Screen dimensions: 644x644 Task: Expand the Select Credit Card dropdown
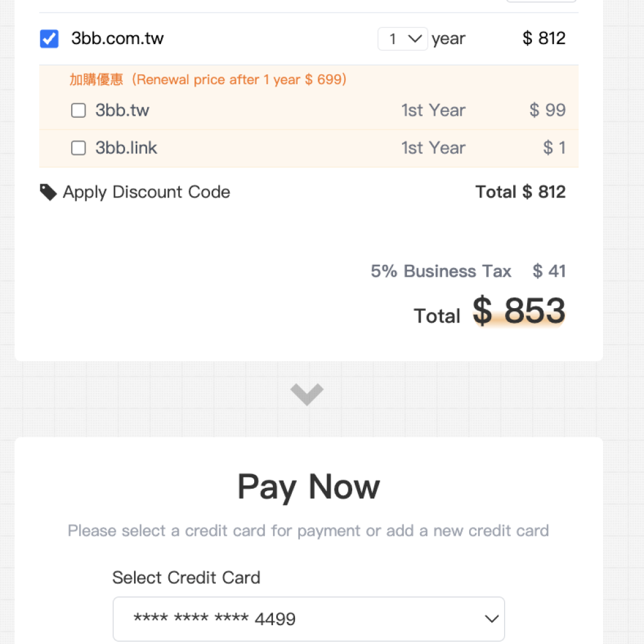(308, 619)
